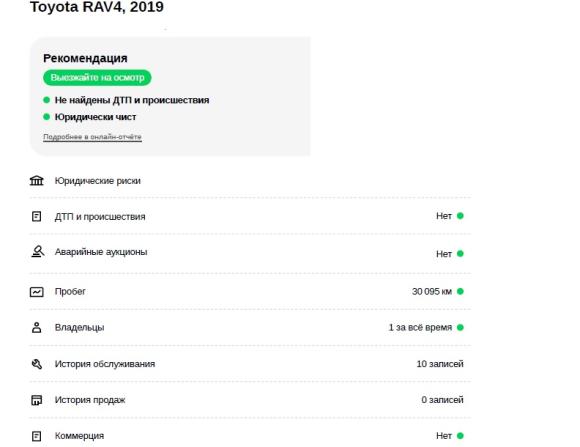Click the Нет value in the Коммерция row
580x447 pixels.
click(x=444, y=436)
